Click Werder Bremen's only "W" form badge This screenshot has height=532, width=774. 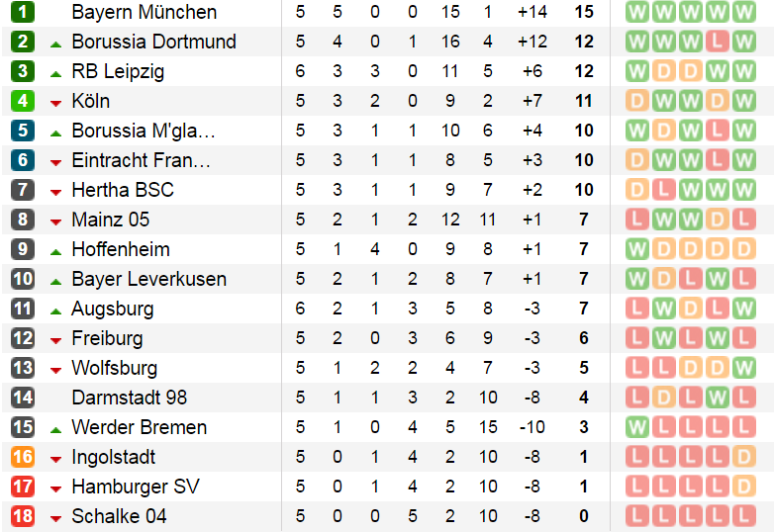(638, 427)
